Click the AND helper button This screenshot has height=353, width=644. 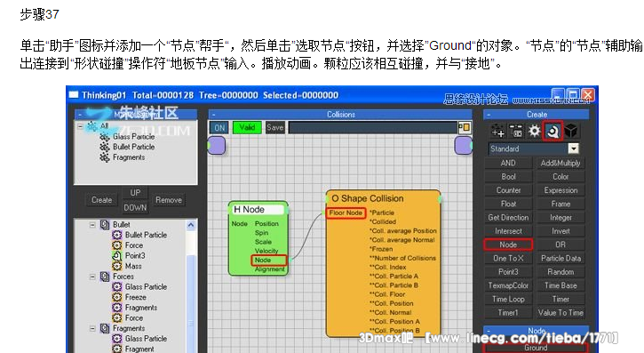[x=508, y=163]
